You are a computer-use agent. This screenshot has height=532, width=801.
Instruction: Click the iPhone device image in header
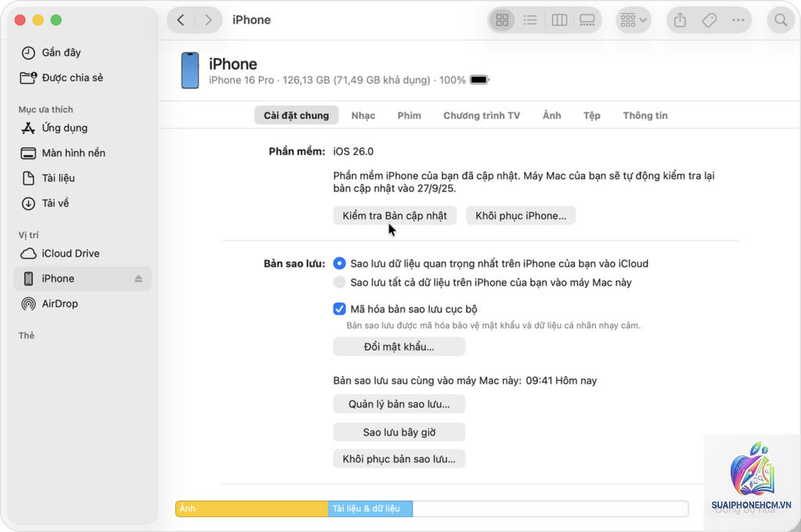[x=190, y=70]
